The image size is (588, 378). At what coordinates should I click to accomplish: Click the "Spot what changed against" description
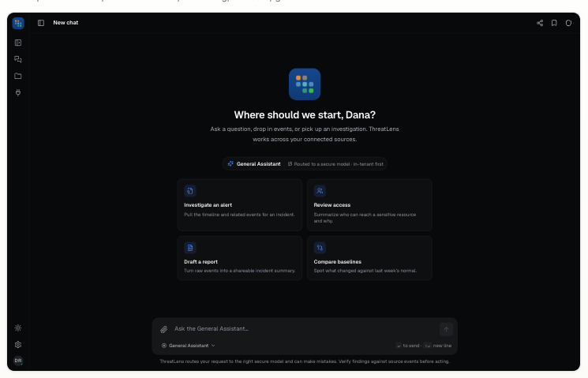[365, 271]
